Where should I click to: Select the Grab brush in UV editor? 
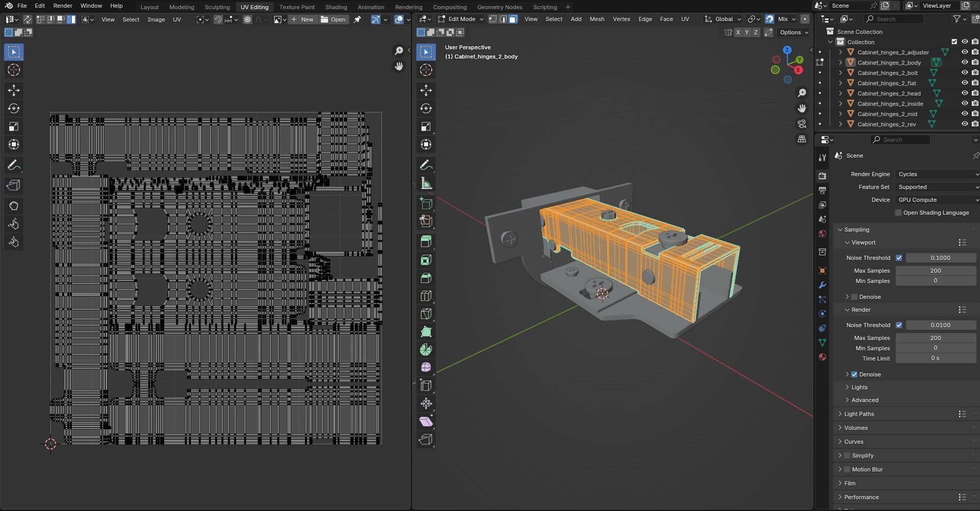[x=14, y=206]
